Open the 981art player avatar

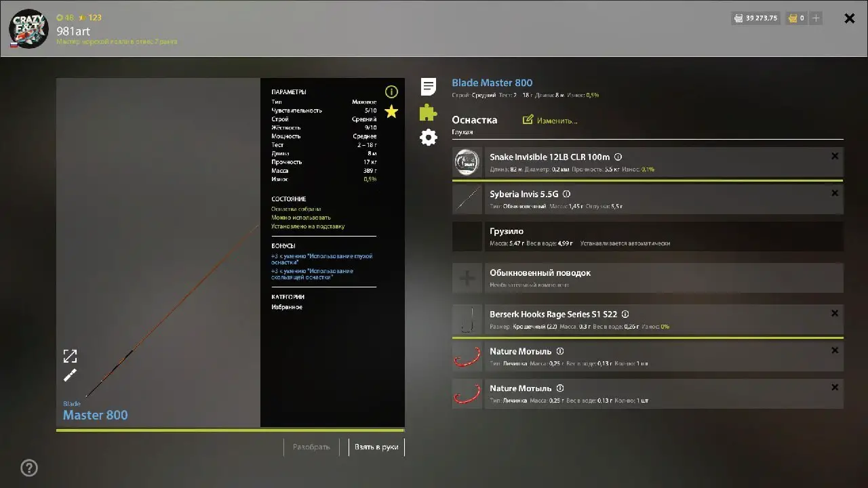[29, 29]
